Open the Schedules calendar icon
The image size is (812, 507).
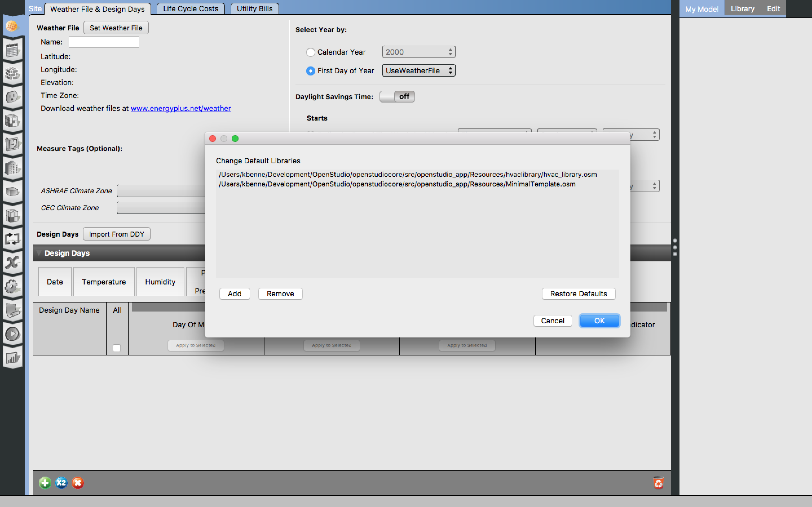coord(12,49)
